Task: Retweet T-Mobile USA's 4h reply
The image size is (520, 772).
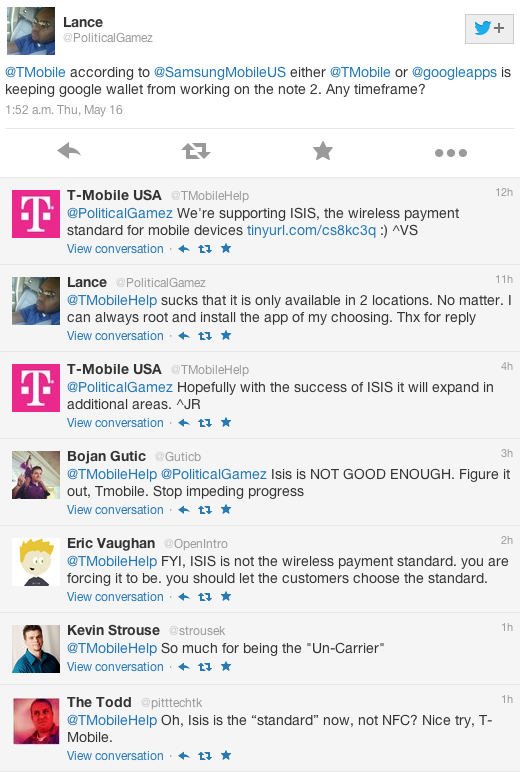Action: coord(205,423)
